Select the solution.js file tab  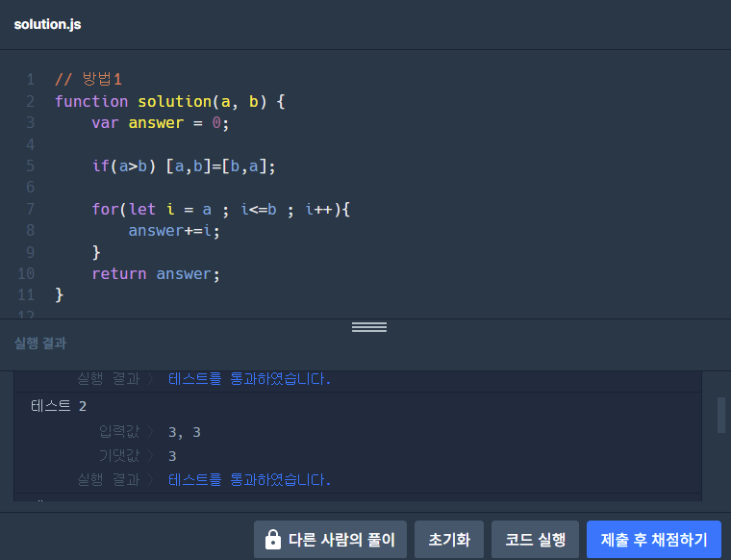pyautogui.click(x=47, y=24)
